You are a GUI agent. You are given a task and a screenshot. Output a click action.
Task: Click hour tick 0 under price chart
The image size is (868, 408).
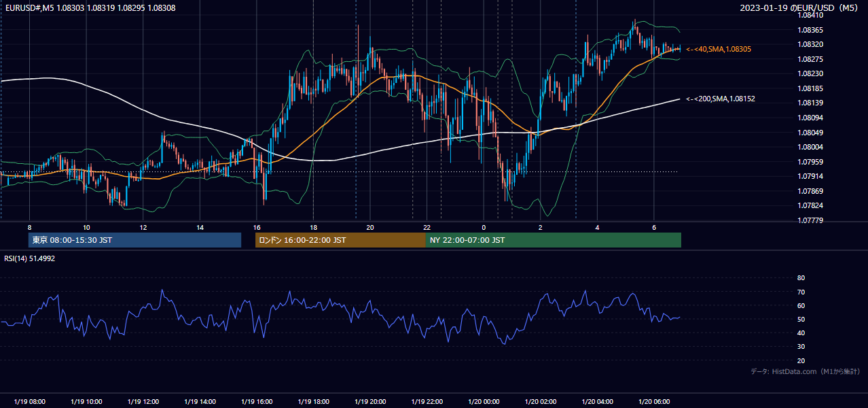click(484, 227)
